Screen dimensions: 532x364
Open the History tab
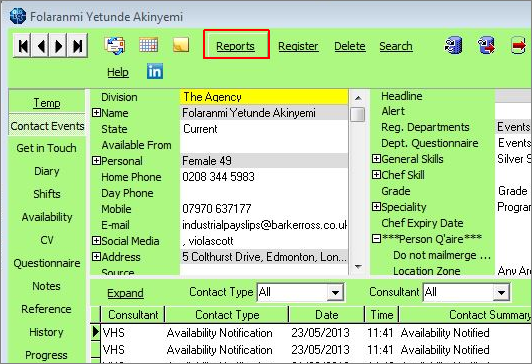pos(46,332)
